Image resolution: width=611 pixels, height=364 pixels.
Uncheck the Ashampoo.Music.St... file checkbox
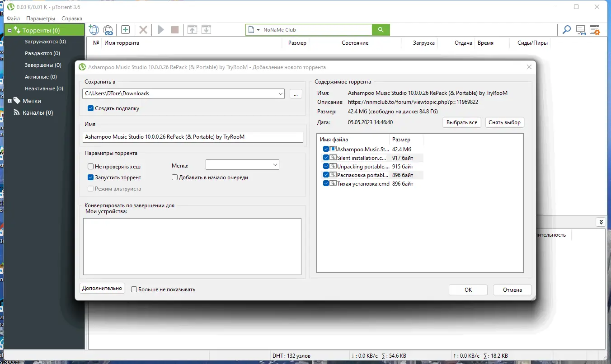326,149
